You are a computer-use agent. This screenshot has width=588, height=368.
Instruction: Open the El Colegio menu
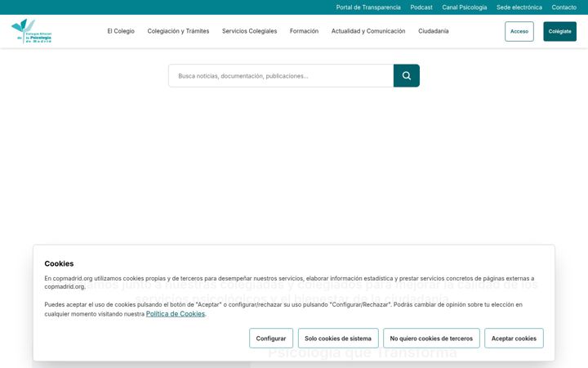121,31
